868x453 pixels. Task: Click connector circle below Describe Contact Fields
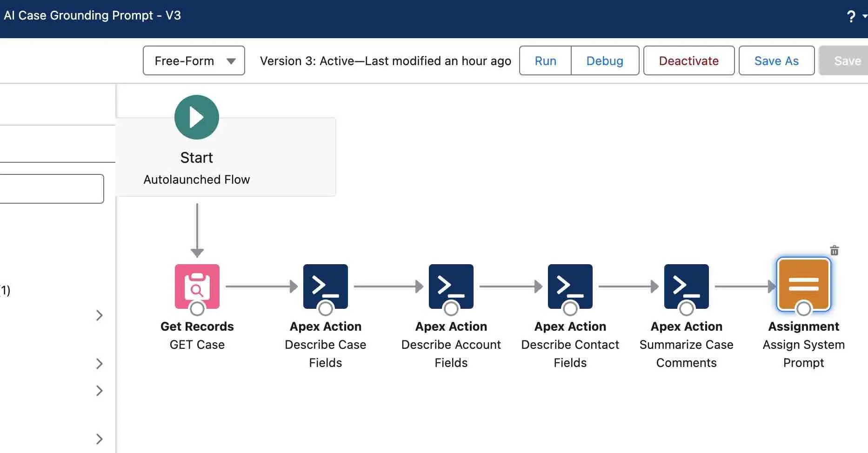click(570, 308)
